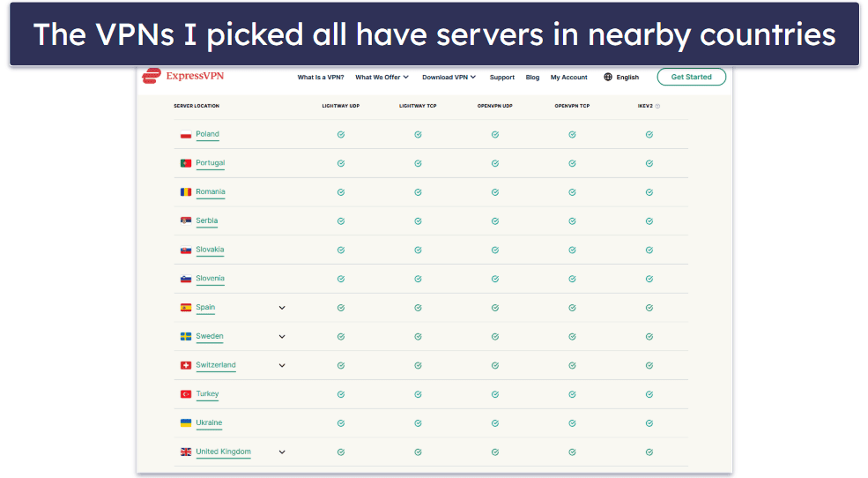The image size is (868, 478).
Task: Open the Slovakia server link
Action: point(210,250)
